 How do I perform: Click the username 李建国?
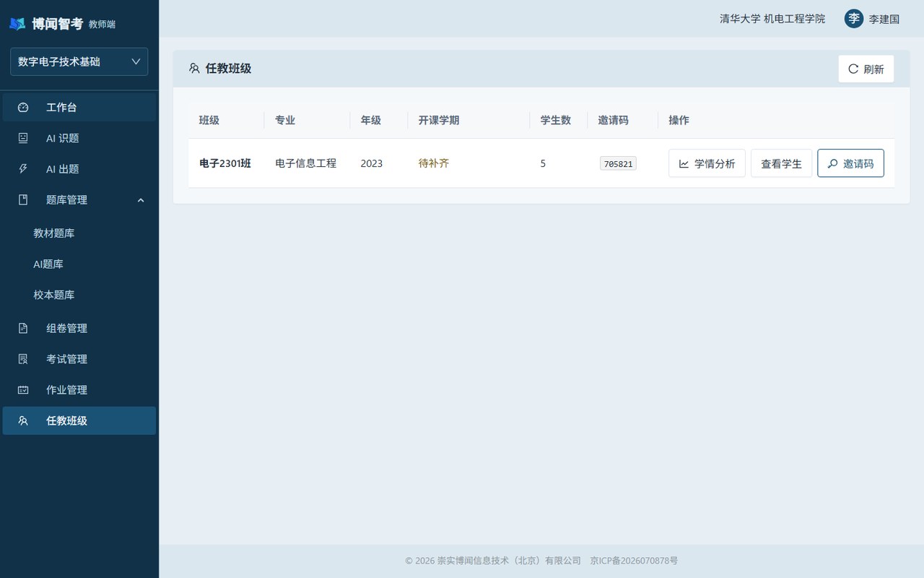coord(884,20)
